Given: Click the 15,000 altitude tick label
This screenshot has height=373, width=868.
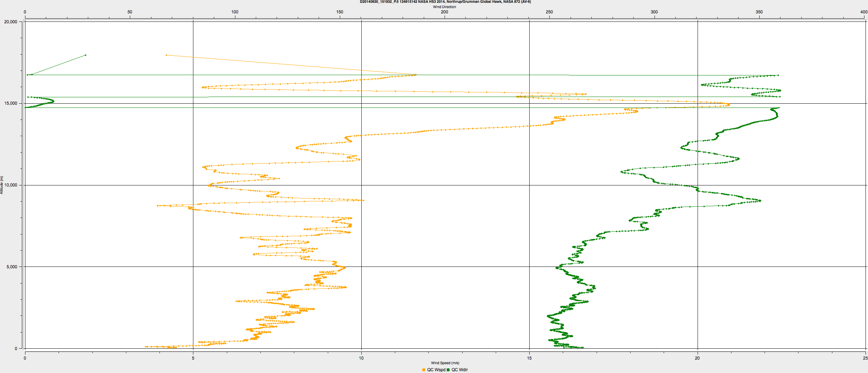Looking at the screenshot, I should 11,103.
